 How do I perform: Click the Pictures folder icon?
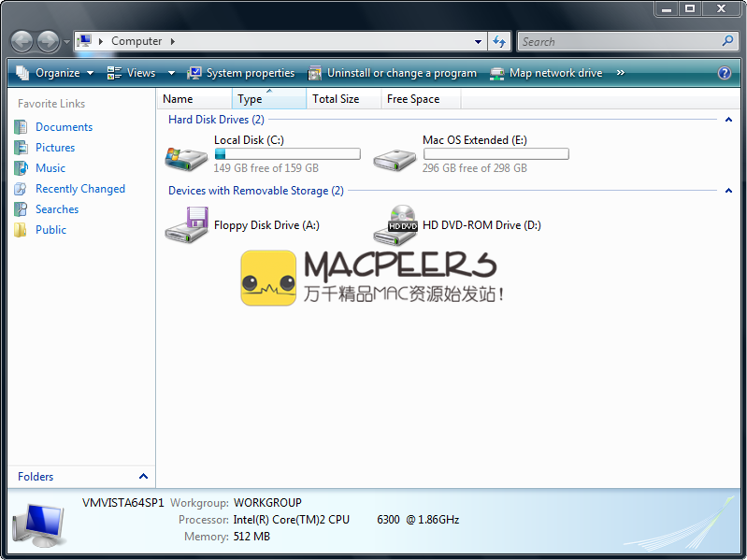click(x=21, y=147)
